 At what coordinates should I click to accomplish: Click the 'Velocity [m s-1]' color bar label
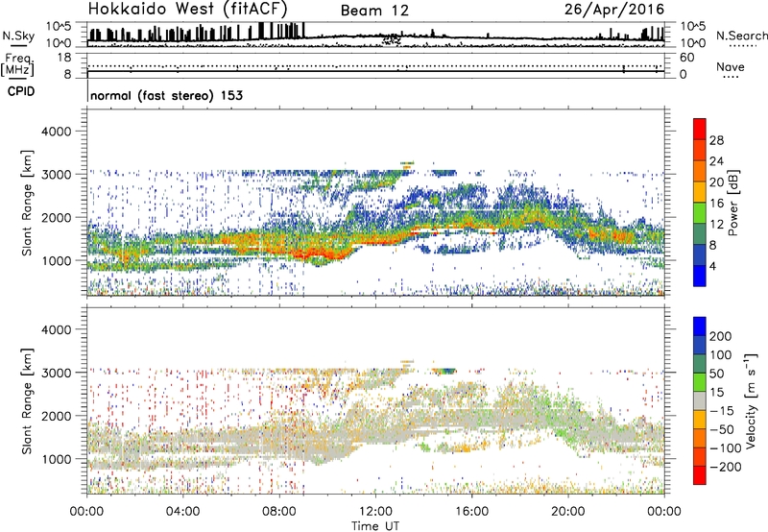pos(750,400)
